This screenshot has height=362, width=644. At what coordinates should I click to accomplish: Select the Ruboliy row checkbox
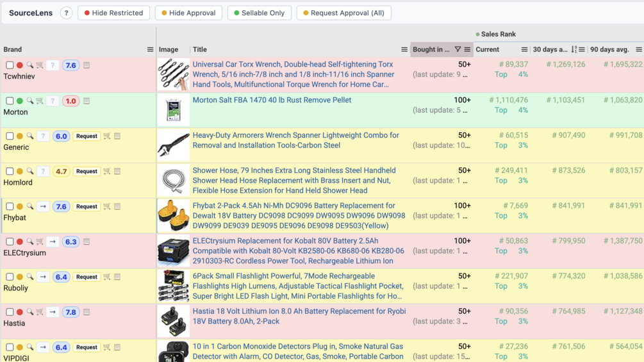[10, 277]
